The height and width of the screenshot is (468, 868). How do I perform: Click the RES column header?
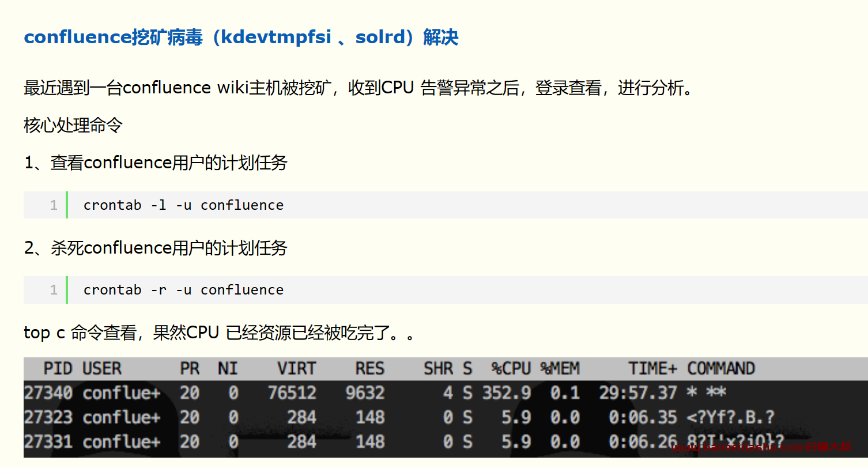click(x=370, y=369)
